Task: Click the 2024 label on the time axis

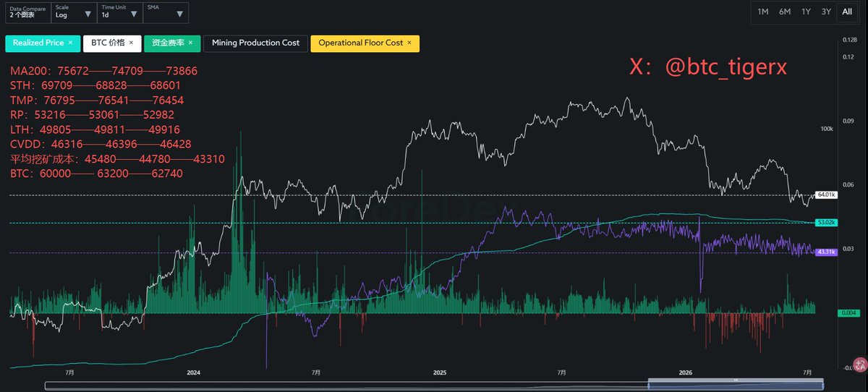Action: point(193,372)
